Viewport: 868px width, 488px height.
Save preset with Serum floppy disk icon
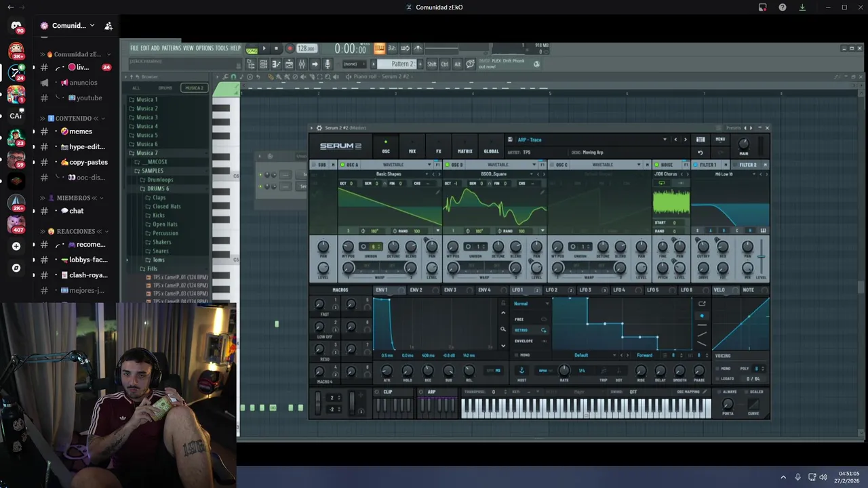510,140
